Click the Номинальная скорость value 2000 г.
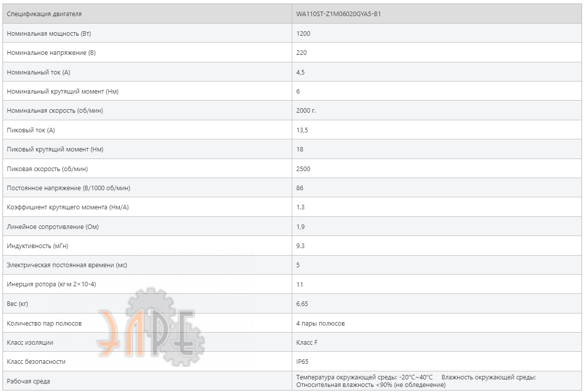The width and height of the screenshot is (584, 392). pos(306,110)
